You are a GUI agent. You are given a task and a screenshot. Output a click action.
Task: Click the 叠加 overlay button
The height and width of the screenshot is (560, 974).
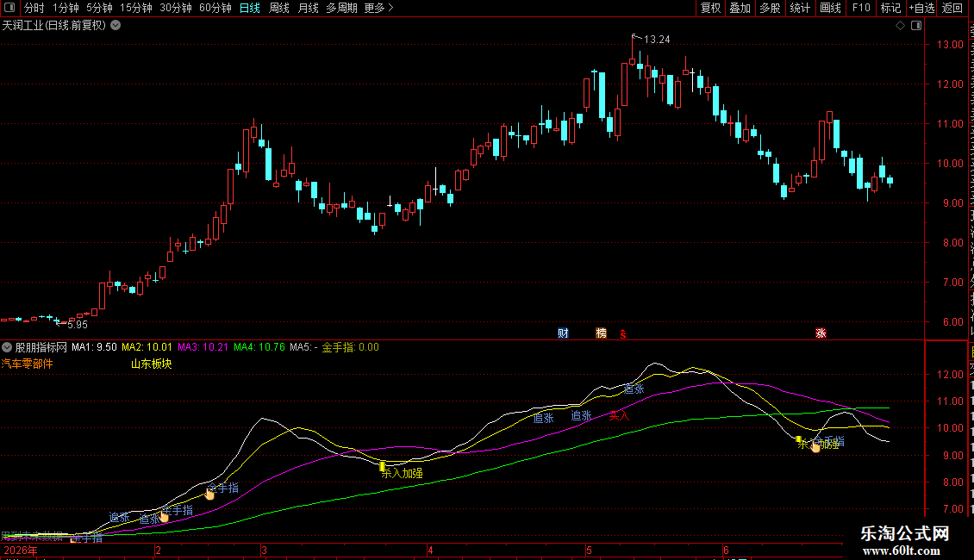pos(740,8)
